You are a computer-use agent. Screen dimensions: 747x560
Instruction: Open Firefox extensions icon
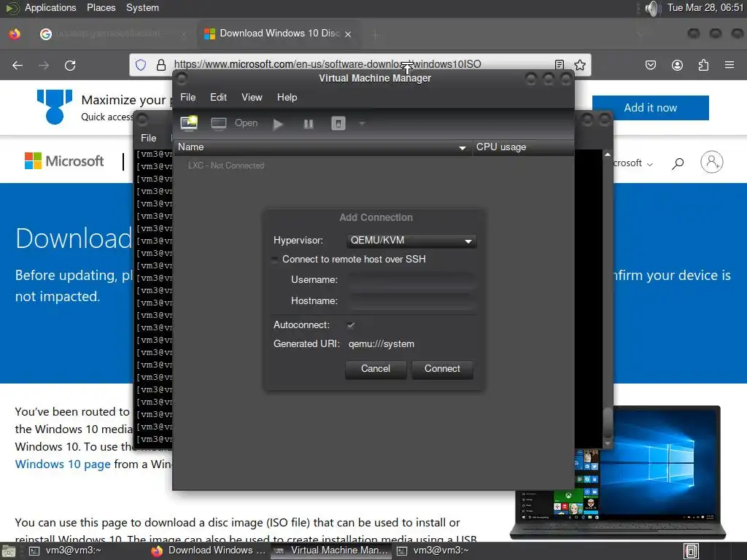[x=703, y=65]
